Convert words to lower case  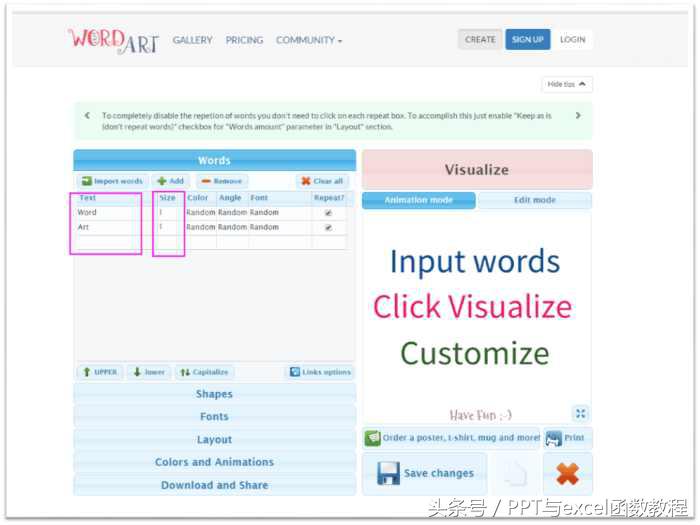[149, 372]
